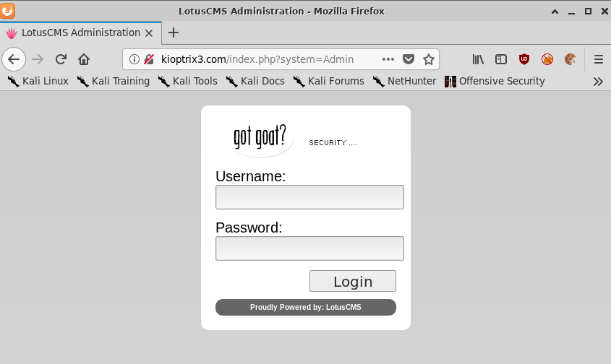
Task: Expand the hidden bookmarks overflow chevron
Action: (598, 81)
